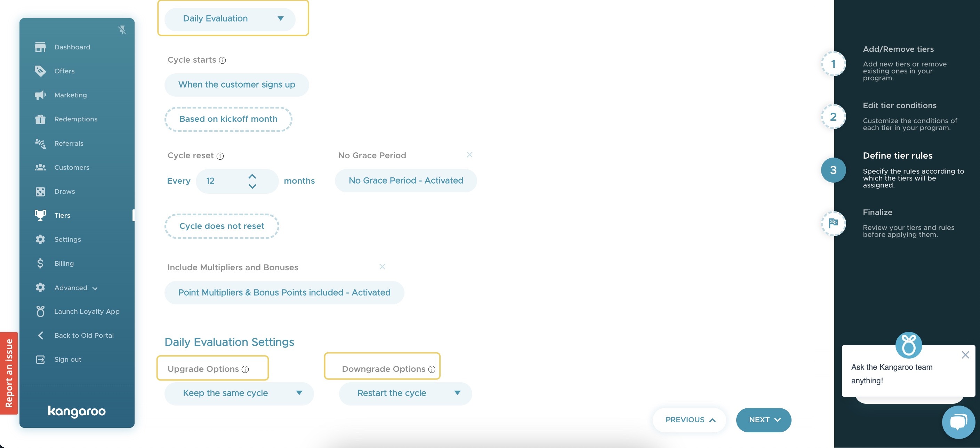The width and height of the screenshot is (980, 448).
Task: Open the 'Restart the cycle' dropdown
Action: click(405, 393)
